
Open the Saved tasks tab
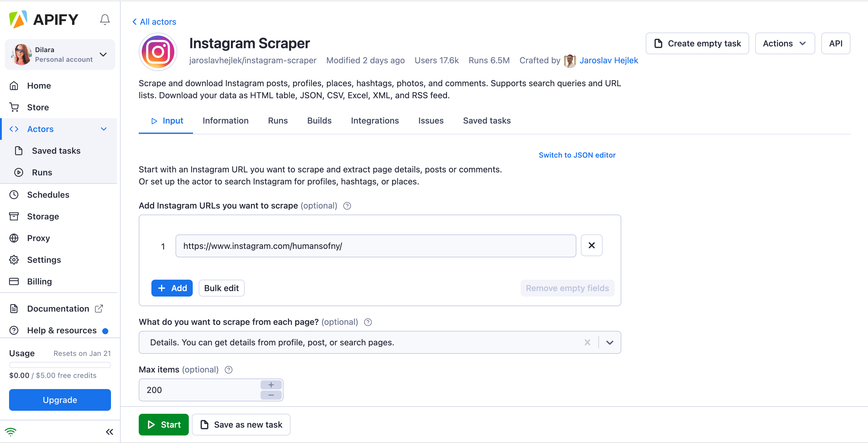(x=486, y=121)
